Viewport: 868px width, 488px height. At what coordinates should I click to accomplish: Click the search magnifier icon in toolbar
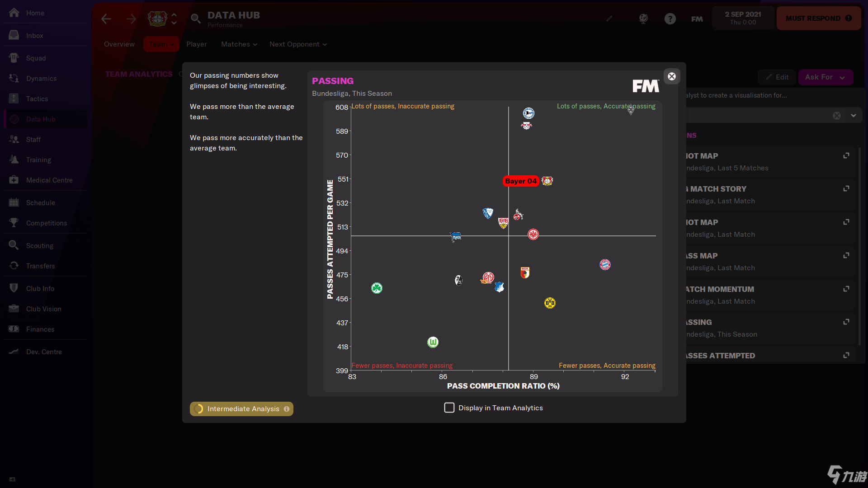196,19
